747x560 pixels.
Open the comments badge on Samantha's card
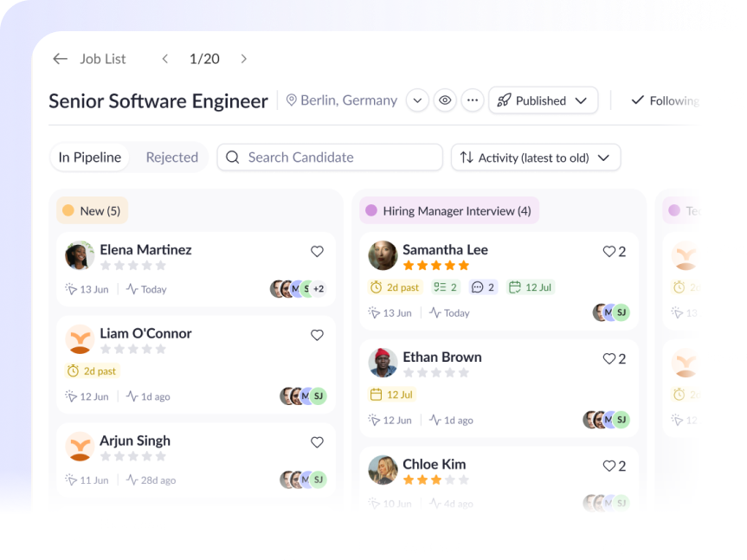[483, 287]
